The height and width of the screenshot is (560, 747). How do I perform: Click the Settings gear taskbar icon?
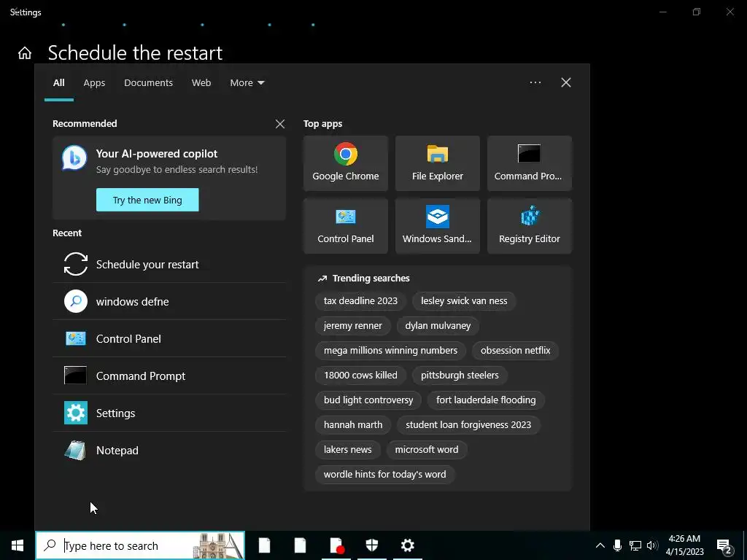pyautogui.click(x=407, y=545)
